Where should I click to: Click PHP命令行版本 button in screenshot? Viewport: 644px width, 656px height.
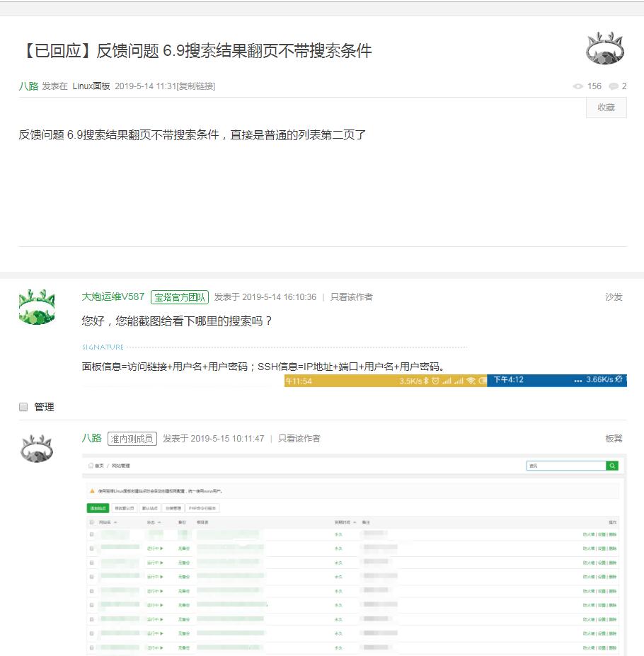click(202, 508)
